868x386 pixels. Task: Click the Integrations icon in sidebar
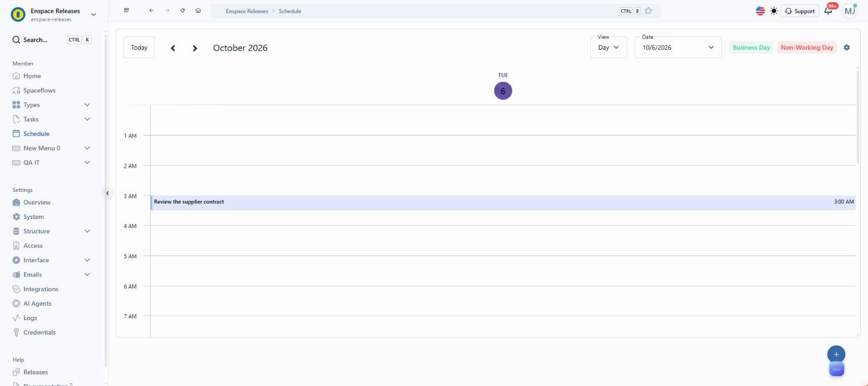16,289
